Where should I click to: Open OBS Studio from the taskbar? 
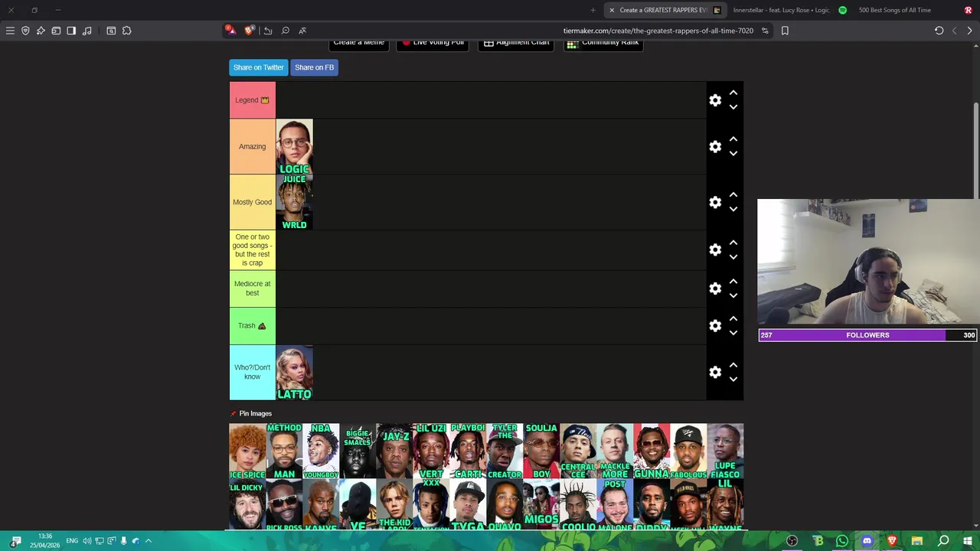coord(792,541)
